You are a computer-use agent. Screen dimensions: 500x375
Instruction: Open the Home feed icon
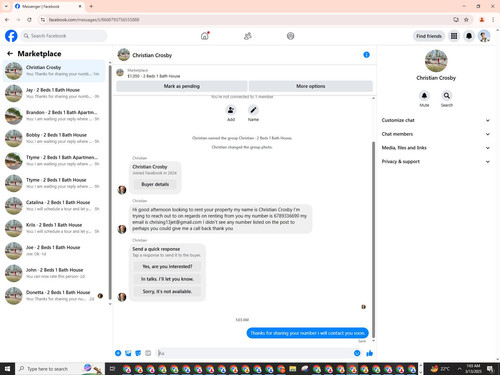click(205, 36)
